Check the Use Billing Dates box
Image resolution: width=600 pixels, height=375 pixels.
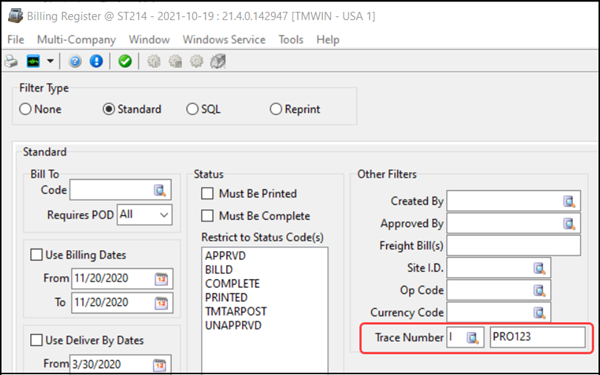click(36, 255)
